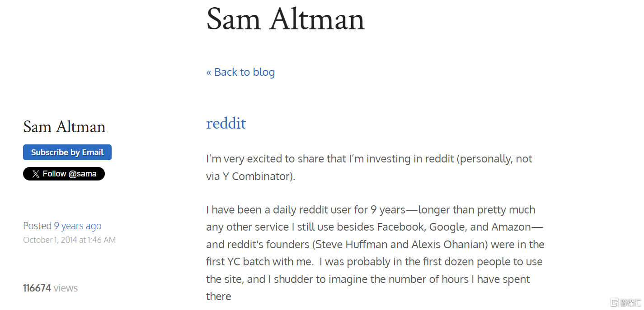644x310 pixels.
Task: Click the "Follow @sama" button label
Action: coord(69,174)
